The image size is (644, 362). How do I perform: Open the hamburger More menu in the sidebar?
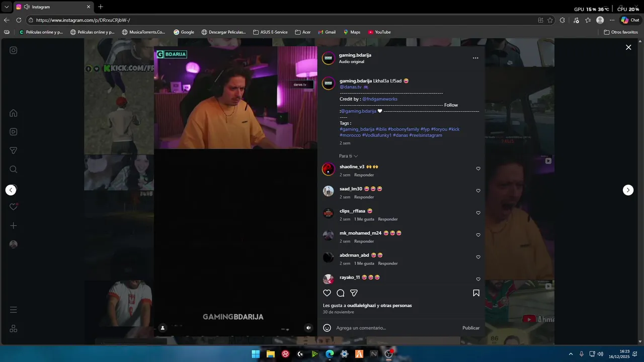tap(14, 310)
